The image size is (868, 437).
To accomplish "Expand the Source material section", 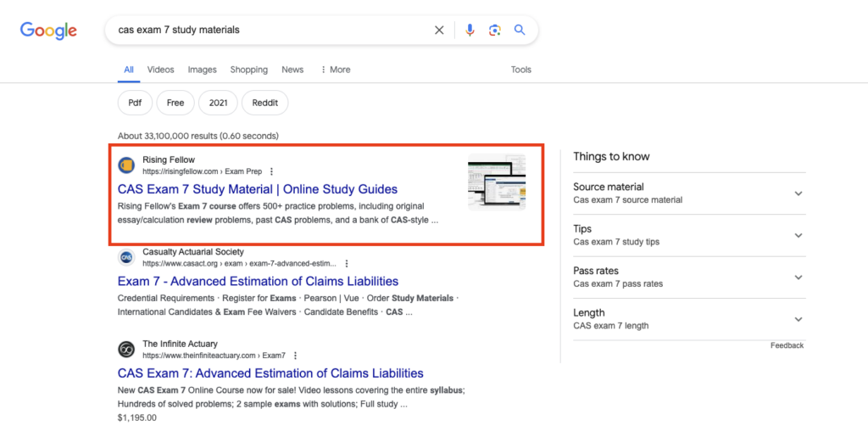I will click(x=689, y=193).
